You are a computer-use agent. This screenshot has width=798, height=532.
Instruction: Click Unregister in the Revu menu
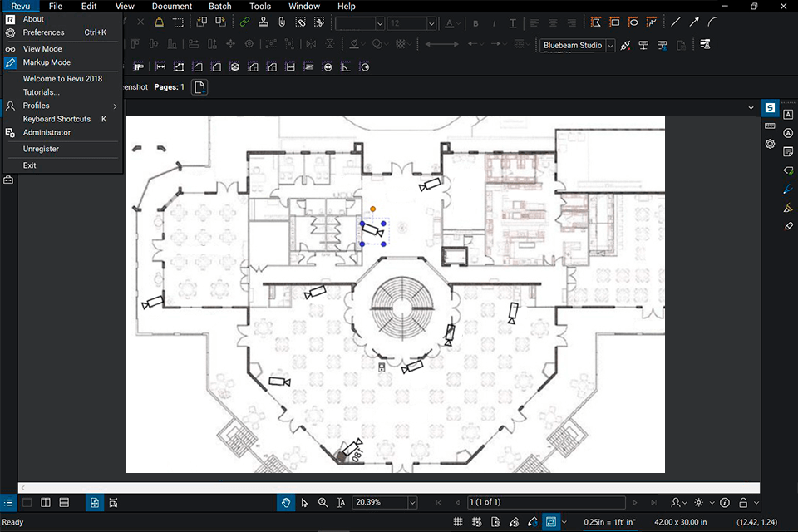coord(41,149)
